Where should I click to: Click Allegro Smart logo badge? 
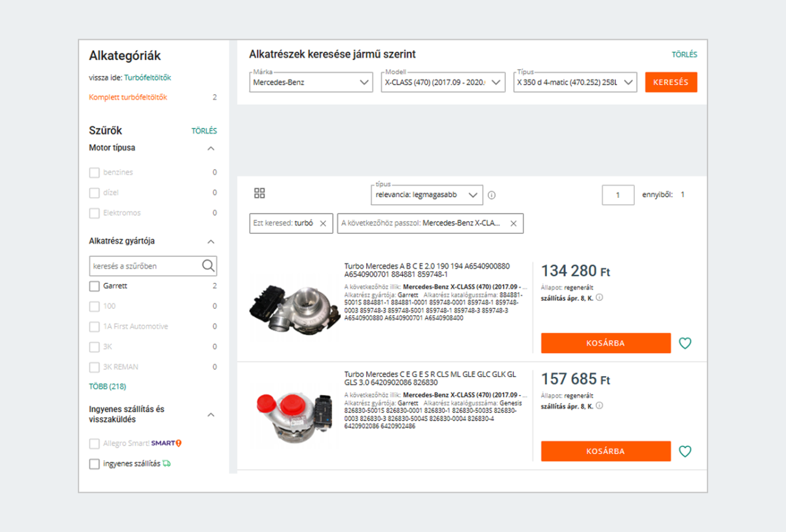(166, 444)
